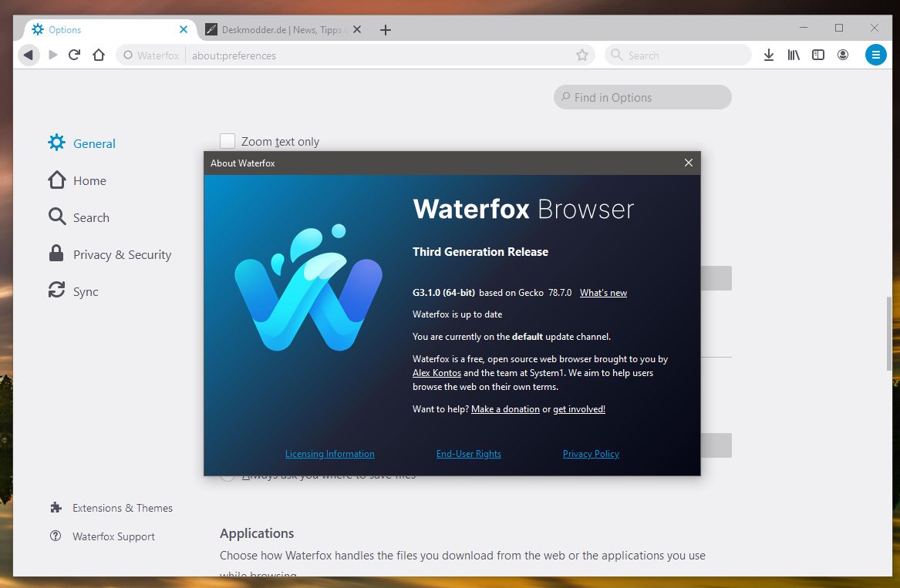Follow the get involved! link

579,409
